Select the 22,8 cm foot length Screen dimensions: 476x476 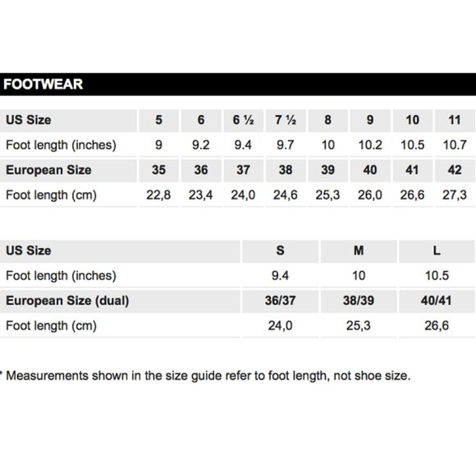point(158,195)
